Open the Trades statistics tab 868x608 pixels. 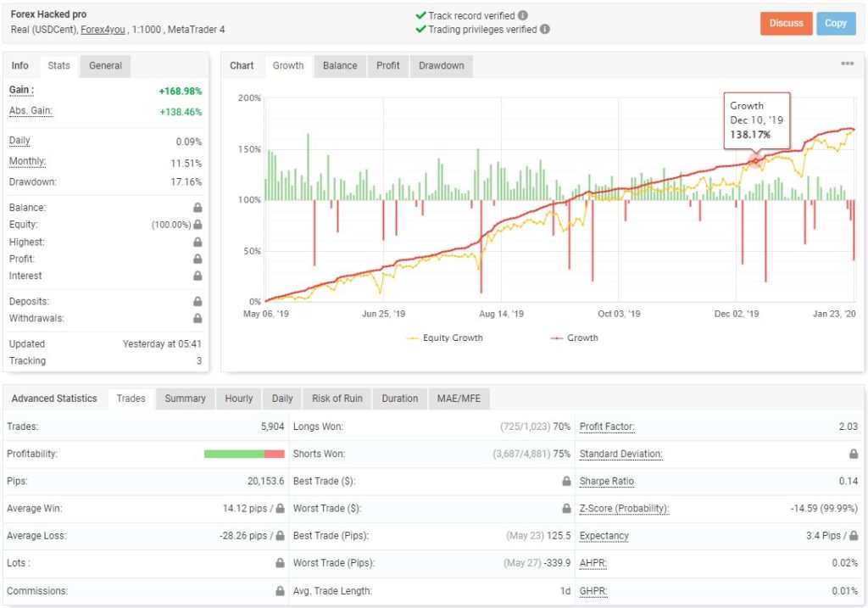tap(131, 399)
